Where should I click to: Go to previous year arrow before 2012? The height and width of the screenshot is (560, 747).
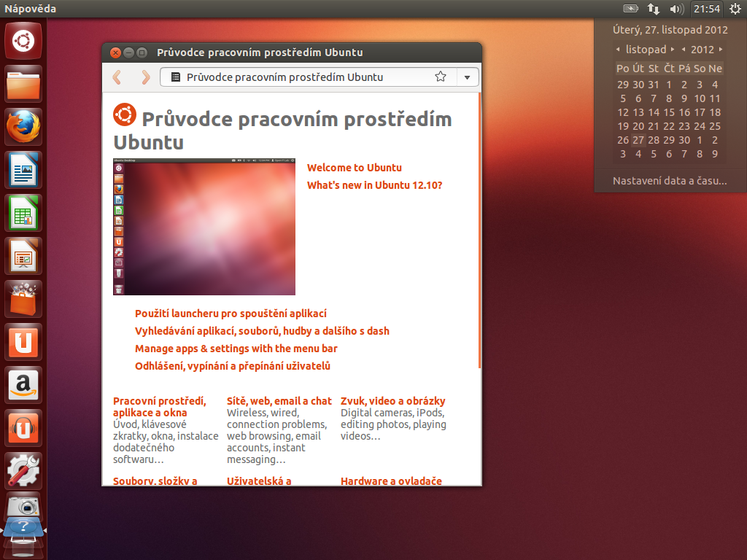pyautogui.click(x=684, y=49)
